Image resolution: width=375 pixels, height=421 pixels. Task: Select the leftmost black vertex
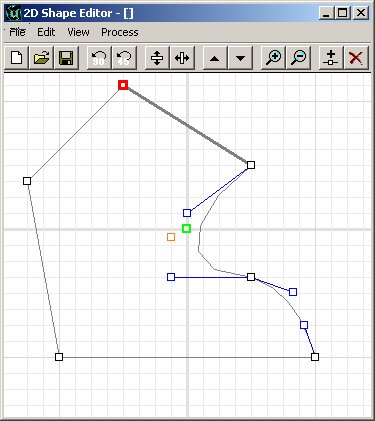(x=27, y=181)
